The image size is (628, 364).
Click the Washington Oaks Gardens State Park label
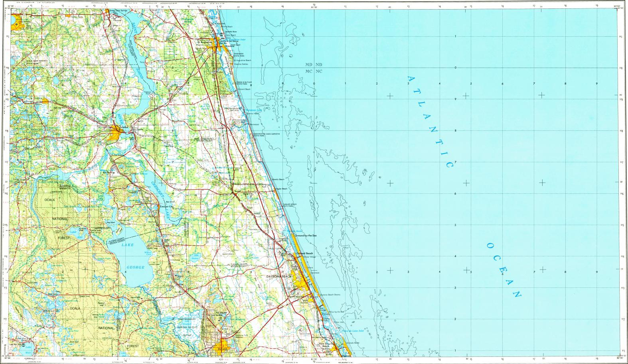pyautogui.click(x=266, y=134)
